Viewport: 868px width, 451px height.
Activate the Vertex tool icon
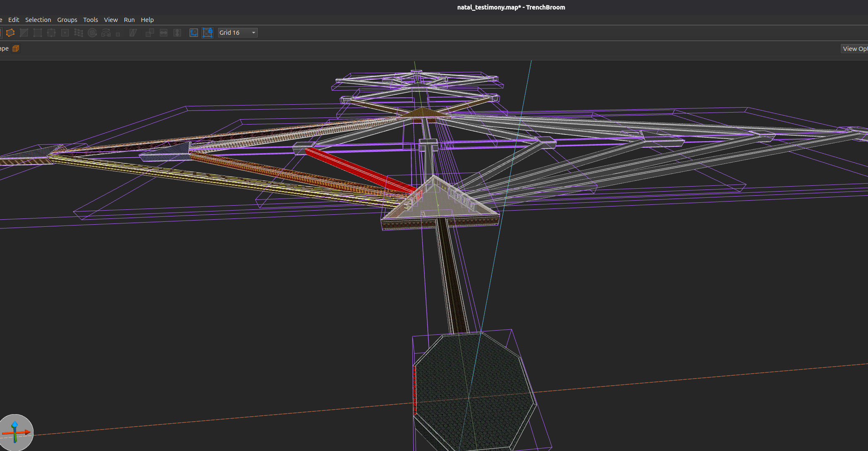tap(38, 33)
